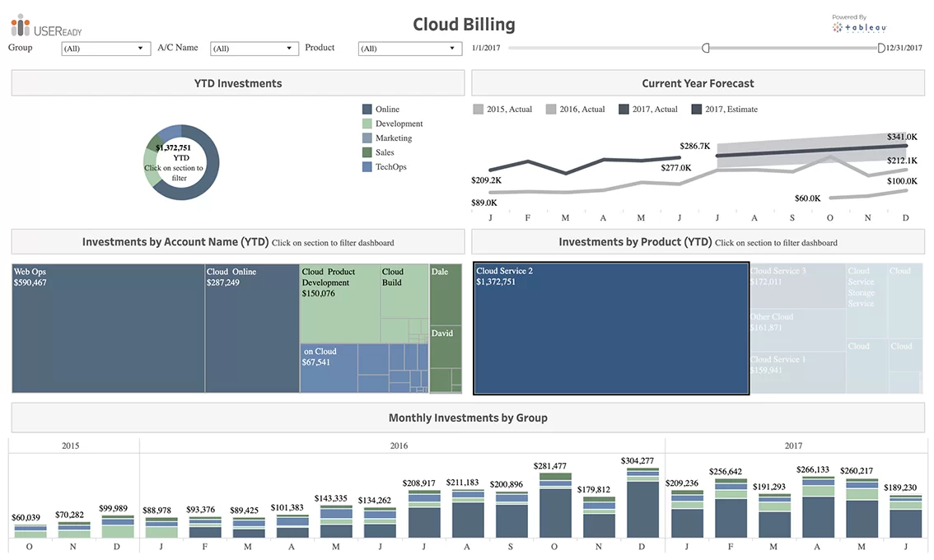Select the David treemap tile
This screenshot has height=560, width=934.
point(446,346)
